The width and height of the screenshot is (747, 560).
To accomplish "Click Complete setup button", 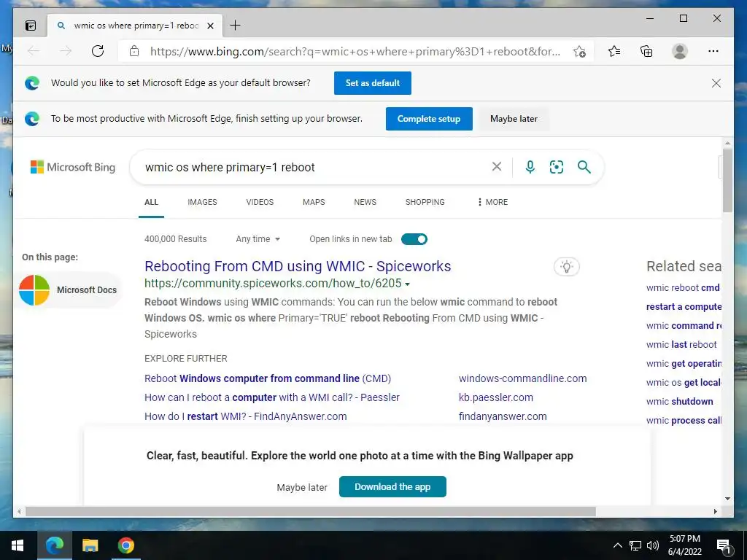I will 429,119.
